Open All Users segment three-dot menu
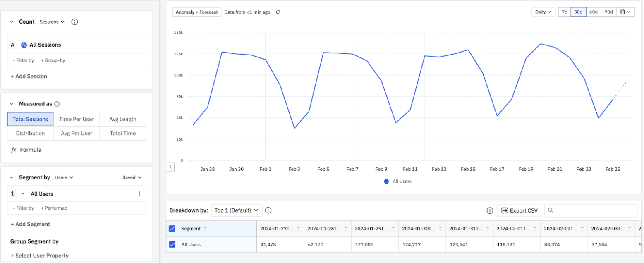644x263 pixels. pos(139,194)
